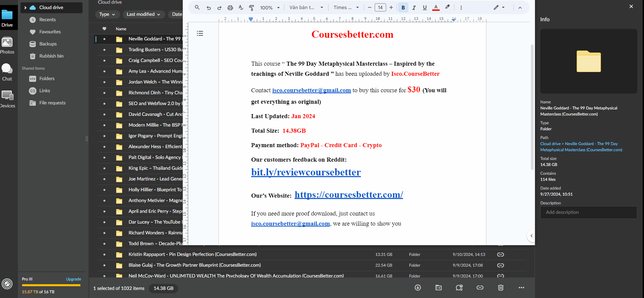Open the Times font family dropdown
This screenshot has width=644, height=298.
click(x=346, y=7)
